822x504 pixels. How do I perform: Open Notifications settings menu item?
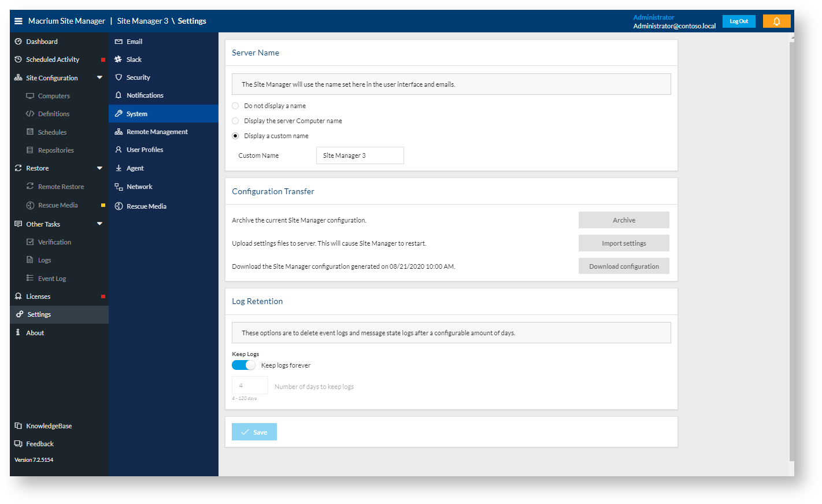pyautogui.click(x=164, y=95)
